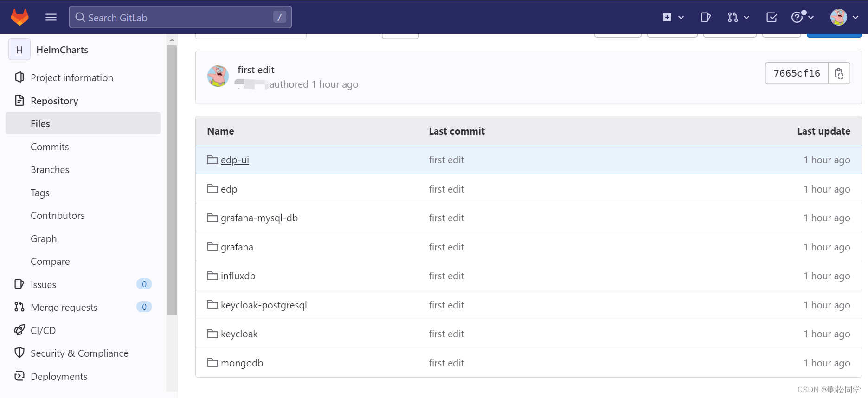The width and height of the screenshot is (868, 398).
Task: Click folder icon beside mongodb
Action: (x=212, y=363)
